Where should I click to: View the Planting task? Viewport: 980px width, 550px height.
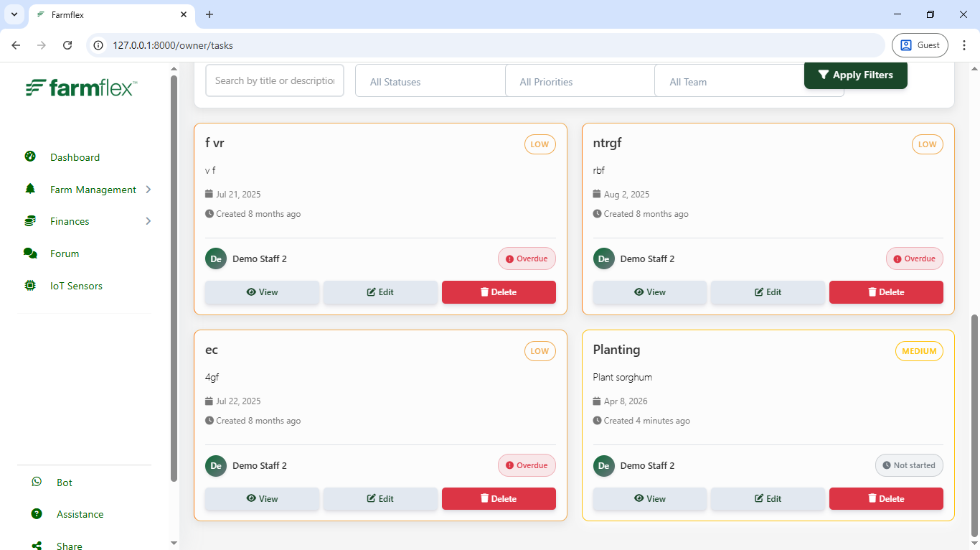coord(650,499)
